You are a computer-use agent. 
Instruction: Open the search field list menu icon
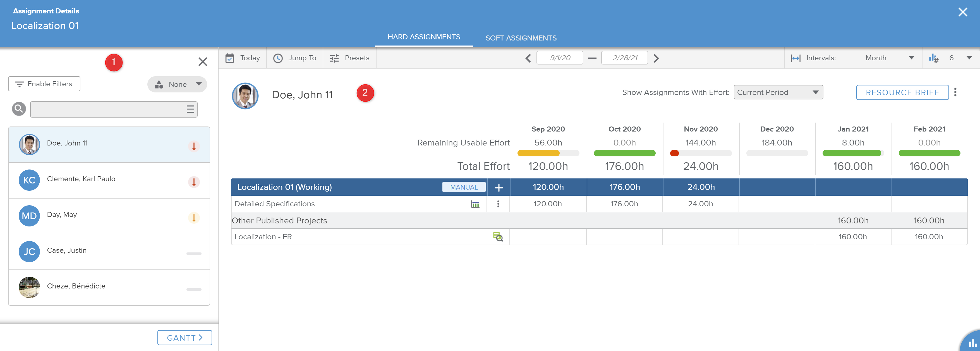tap(190, 110)
